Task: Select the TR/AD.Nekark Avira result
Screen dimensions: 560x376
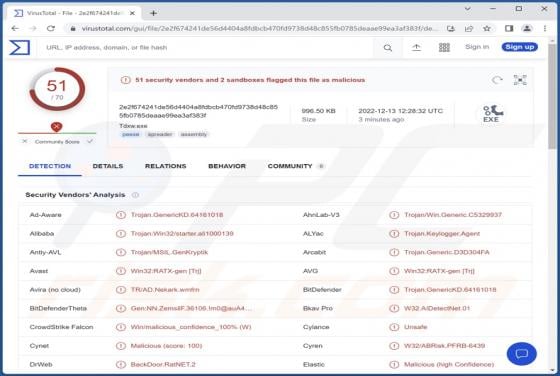Action: [165, 290]
